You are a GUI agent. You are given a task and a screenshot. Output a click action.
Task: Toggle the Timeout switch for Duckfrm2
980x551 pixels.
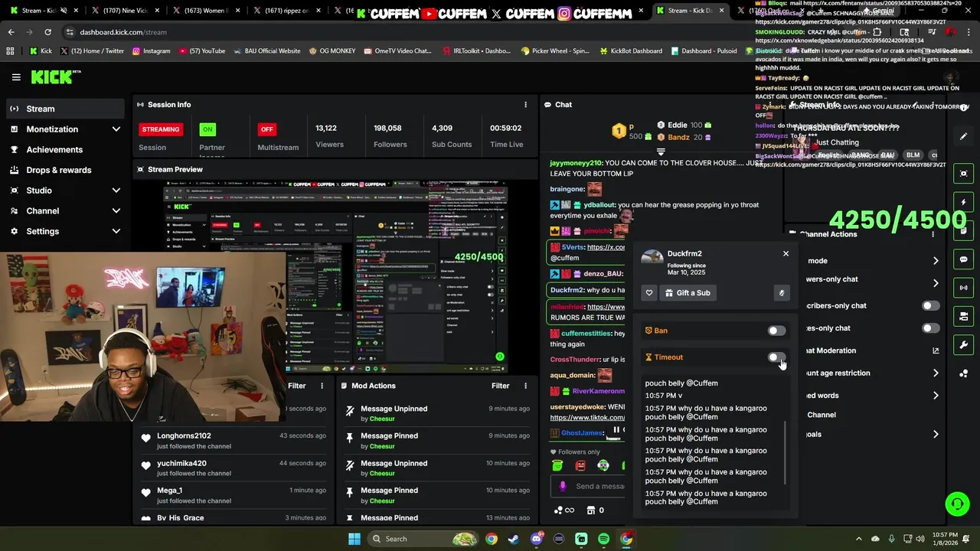[x=776, y=357]
